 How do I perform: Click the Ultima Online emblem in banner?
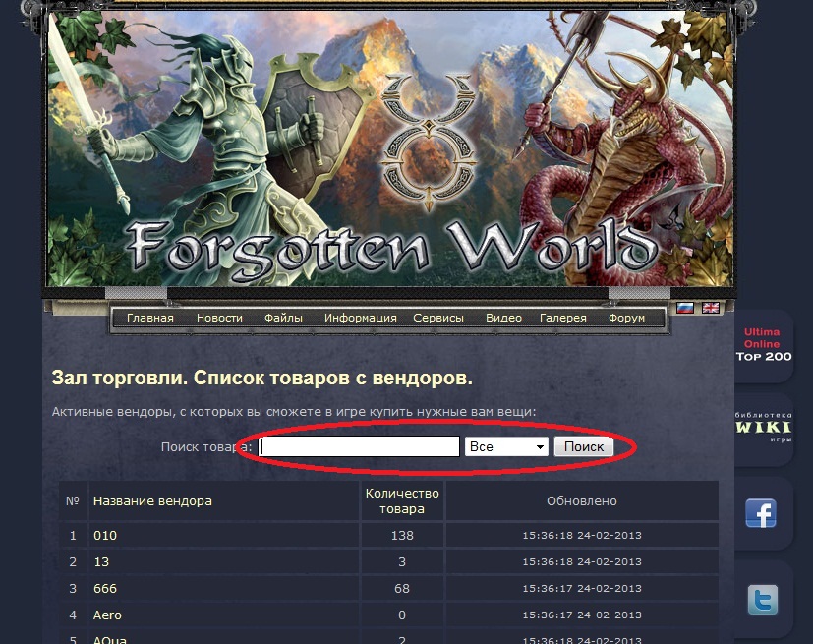[429, 143]
